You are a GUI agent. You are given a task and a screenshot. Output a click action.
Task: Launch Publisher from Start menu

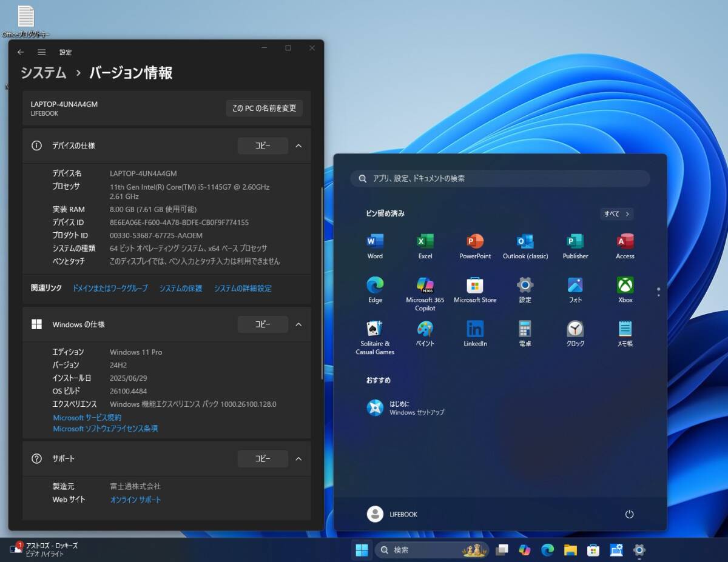pyautogui.click(x=575, y=247)
